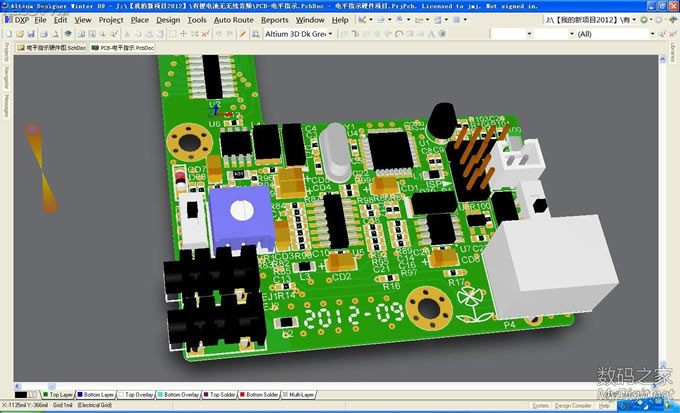Image resolution: width=680 pixels, height=413 pixels.
Task: Click the System button in status bar
Action: pos(540,406)
